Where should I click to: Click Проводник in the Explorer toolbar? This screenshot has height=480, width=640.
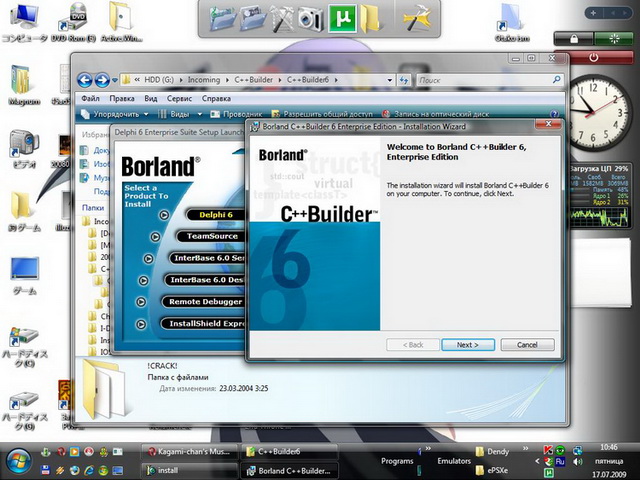point(236,114)
